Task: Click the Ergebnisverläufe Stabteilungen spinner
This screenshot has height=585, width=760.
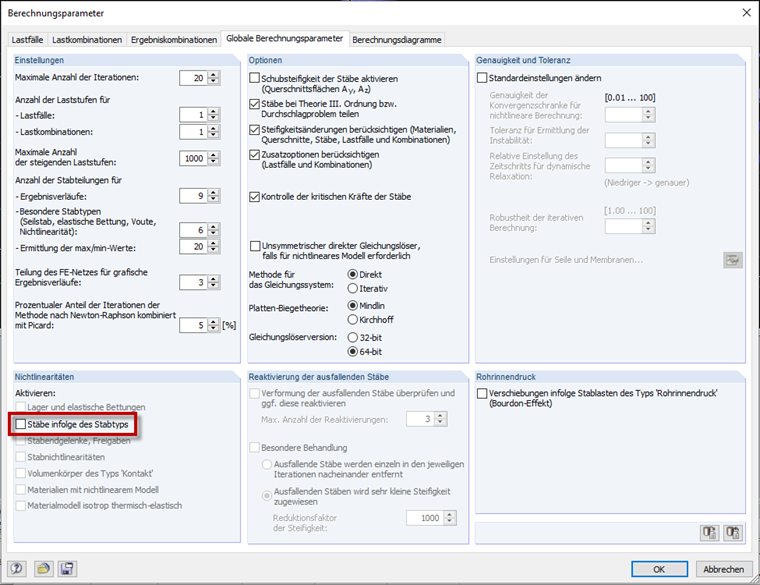Action: 213,196
